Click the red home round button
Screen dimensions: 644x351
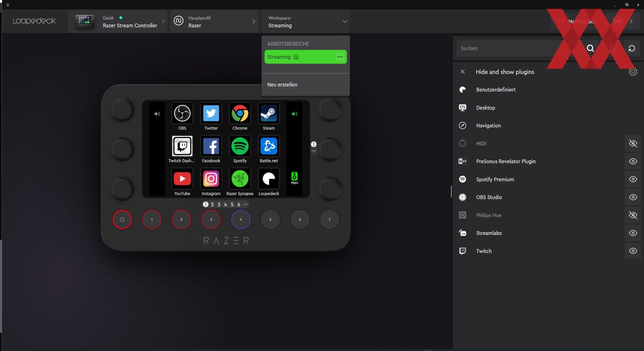122,219
